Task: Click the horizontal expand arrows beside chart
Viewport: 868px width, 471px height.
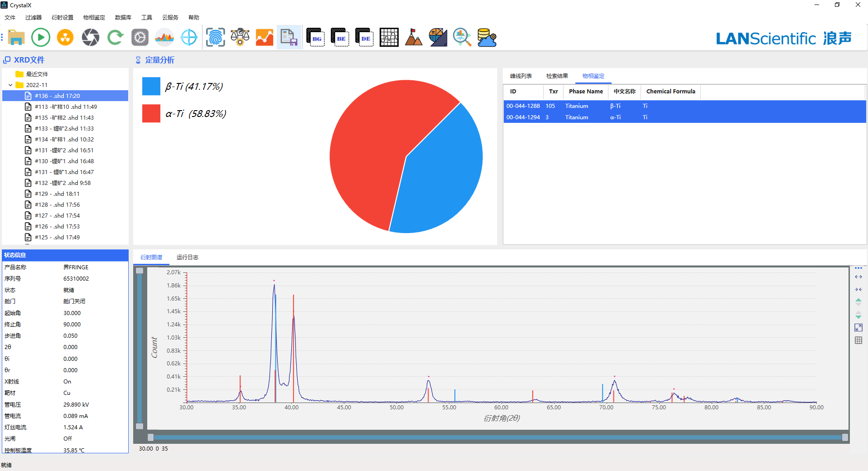Action: 858,277
